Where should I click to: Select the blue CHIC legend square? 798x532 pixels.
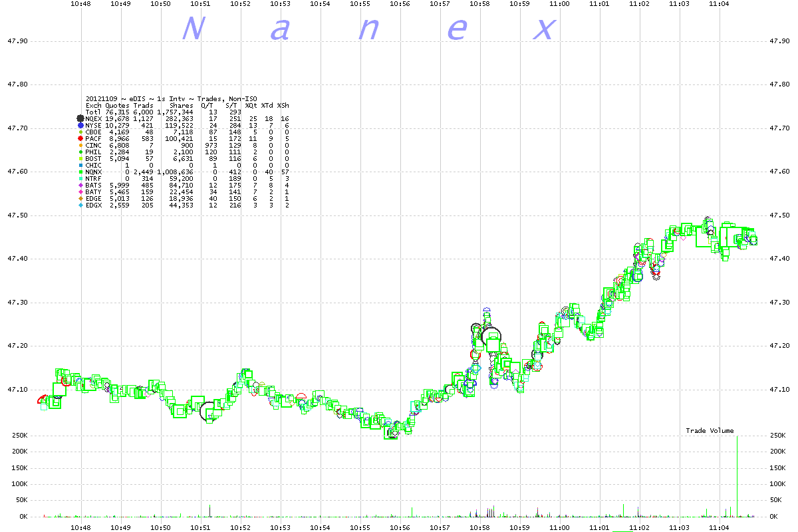click(x=80, y=165)
